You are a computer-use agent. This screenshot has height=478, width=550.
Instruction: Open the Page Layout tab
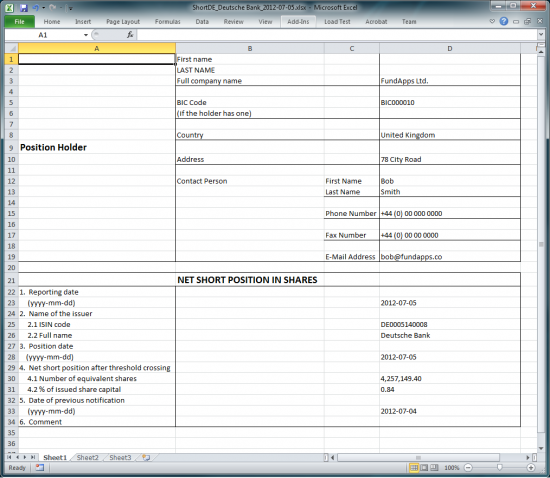pyautogui.click(x=123, y=21)
